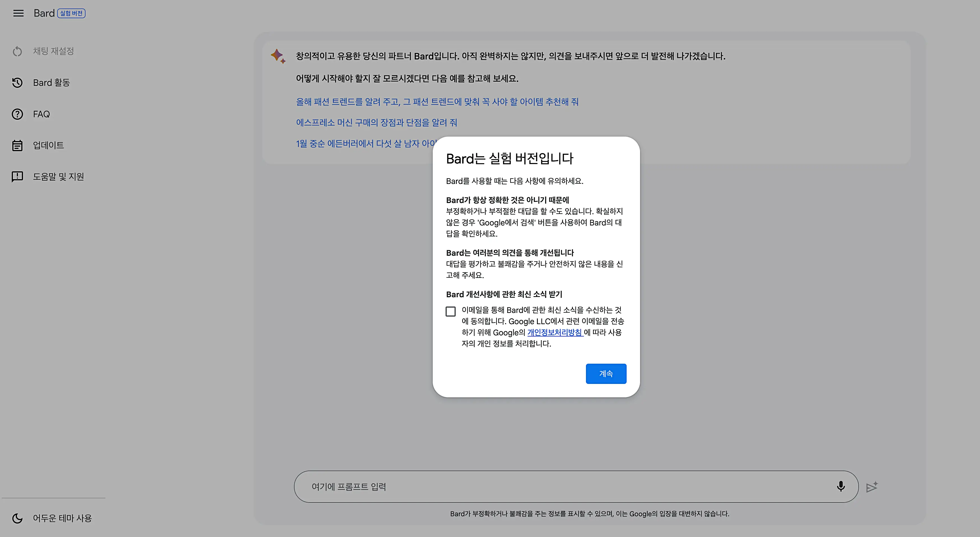Click the Bard 활동 history clock icon
Viewport: 980px width, 537px height.
click(x=17, y=83)
